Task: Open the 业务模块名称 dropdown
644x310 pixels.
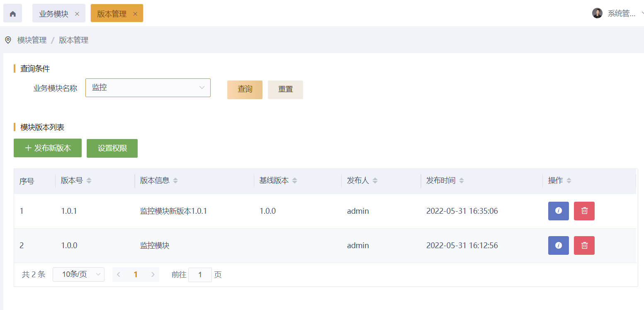Action: point(148,88)
